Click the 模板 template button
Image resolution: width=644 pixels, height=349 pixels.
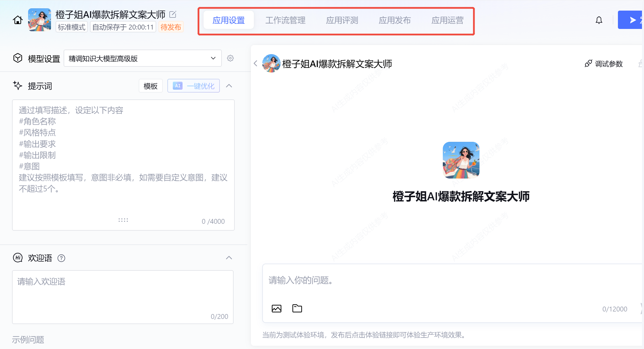[150, 86]
